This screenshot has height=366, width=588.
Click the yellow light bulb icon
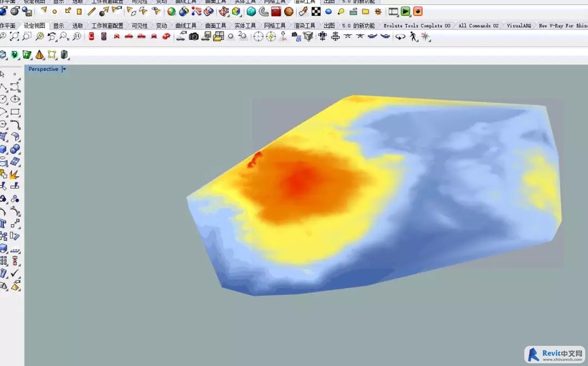341,11
